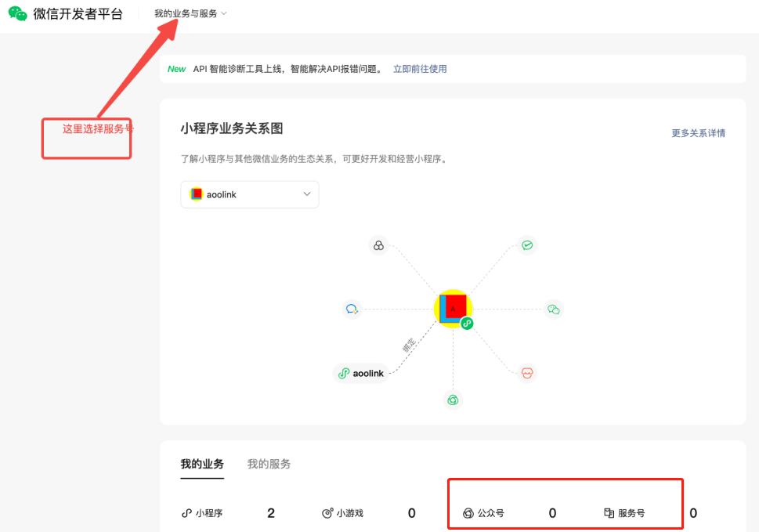Click the green spiral node icon at bottom

tap(453, 400)
